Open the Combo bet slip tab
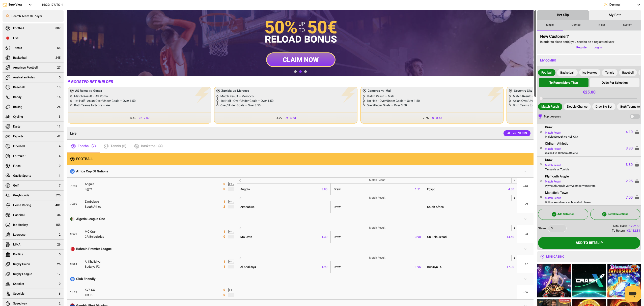This screenshot has width=644, height=306. point(576,25)
